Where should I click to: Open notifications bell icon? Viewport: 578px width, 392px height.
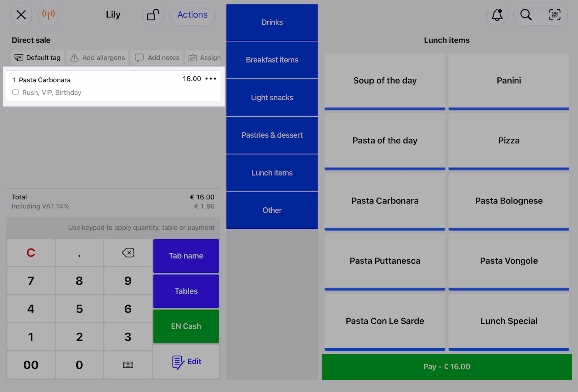pos(497,15)
